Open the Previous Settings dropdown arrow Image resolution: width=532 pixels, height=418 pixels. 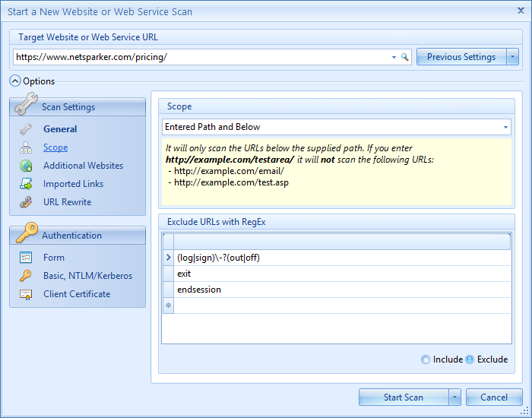click(512, 57)
